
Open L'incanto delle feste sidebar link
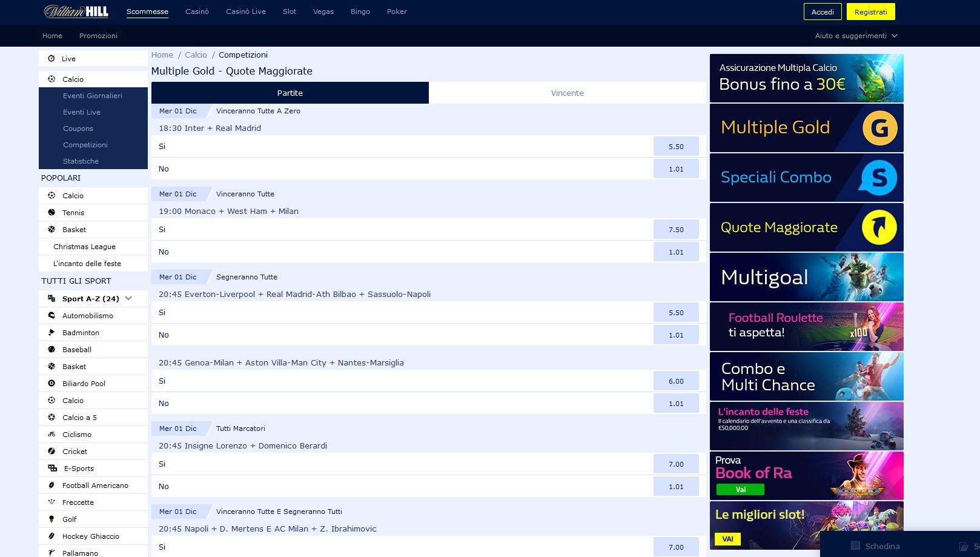pyautogui.click(x=87, y=264)
